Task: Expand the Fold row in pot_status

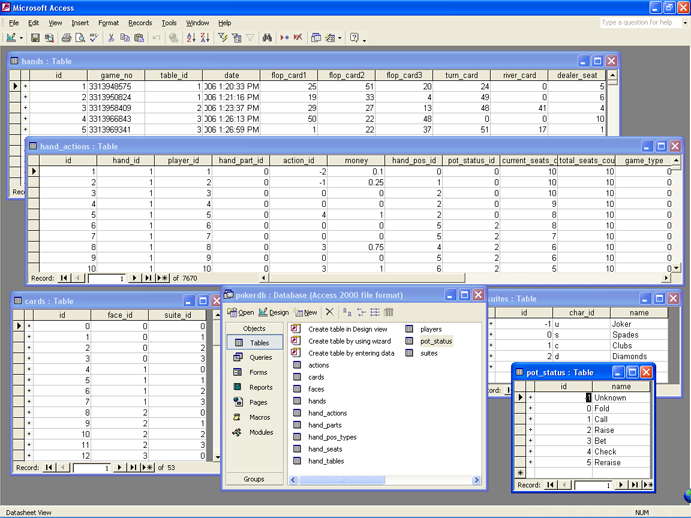Action: click(530, 408)
